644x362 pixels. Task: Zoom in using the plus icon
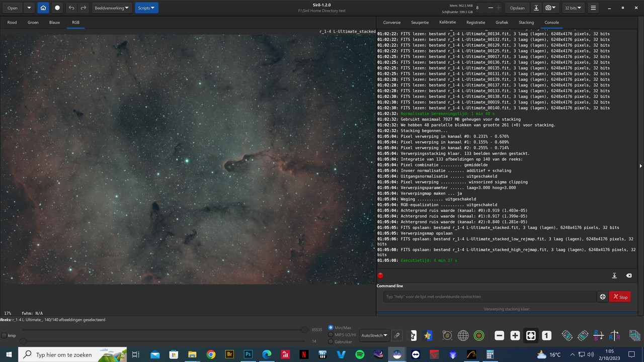tap(515, 335)
